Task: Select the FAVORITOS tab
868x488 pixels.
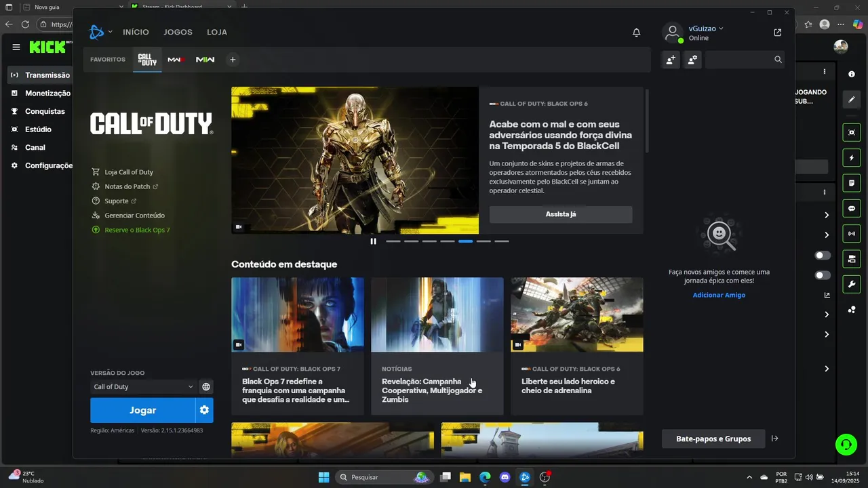Action: coord(108,60)
